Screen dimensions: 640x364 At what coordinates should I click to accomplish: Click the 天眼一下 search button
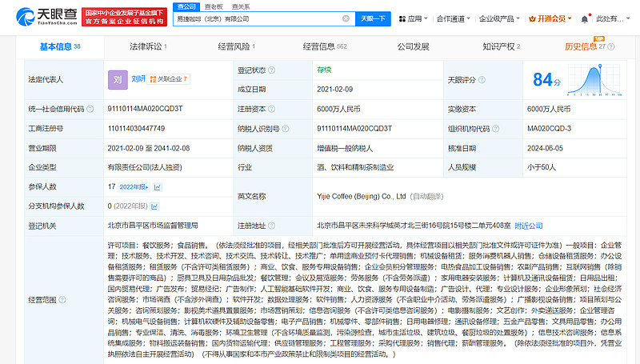tap(373, 18)
